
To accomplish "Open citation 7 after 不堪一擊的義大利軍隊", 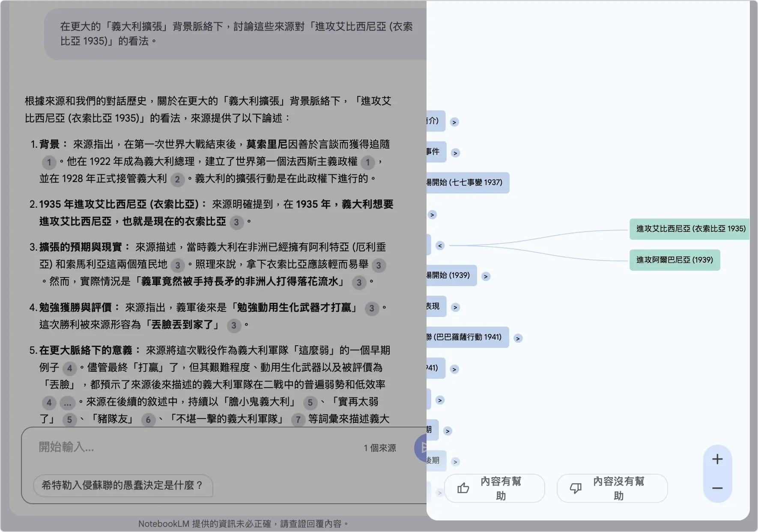I will point(298,420).
